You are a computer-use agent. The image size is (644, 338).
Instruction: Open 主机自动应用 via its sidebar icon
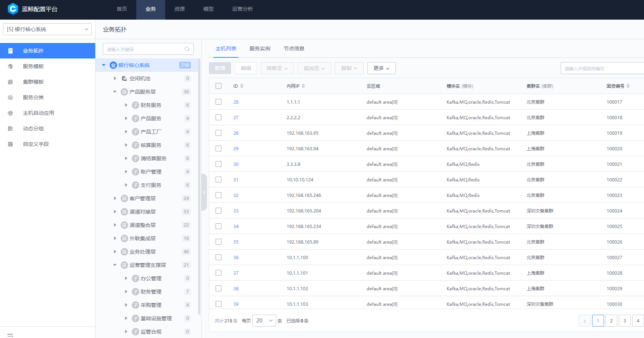click(10, 113)
